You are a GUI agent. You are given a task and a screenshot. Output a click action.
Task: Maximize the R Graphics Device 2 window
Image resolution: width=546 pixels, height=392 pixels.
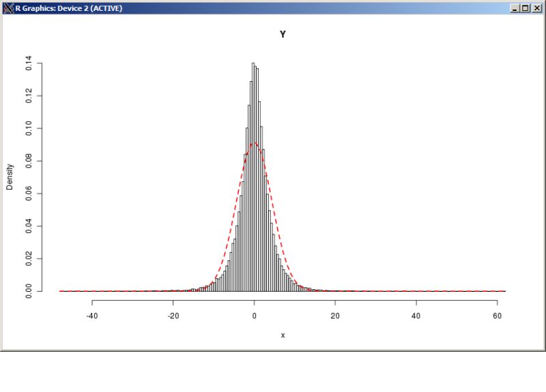[526, 8]
